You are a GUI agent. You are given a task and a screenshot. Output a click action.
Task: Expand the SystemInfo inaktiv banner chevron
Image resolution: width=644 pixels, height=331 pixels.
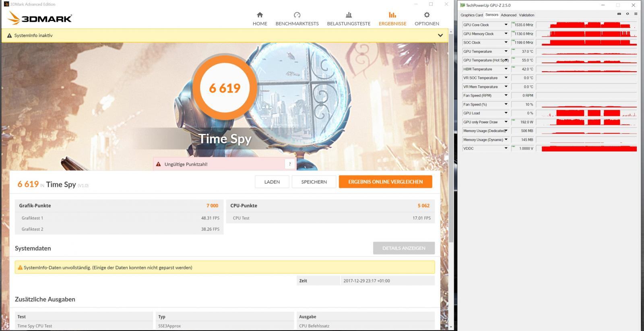coord(440,35)
